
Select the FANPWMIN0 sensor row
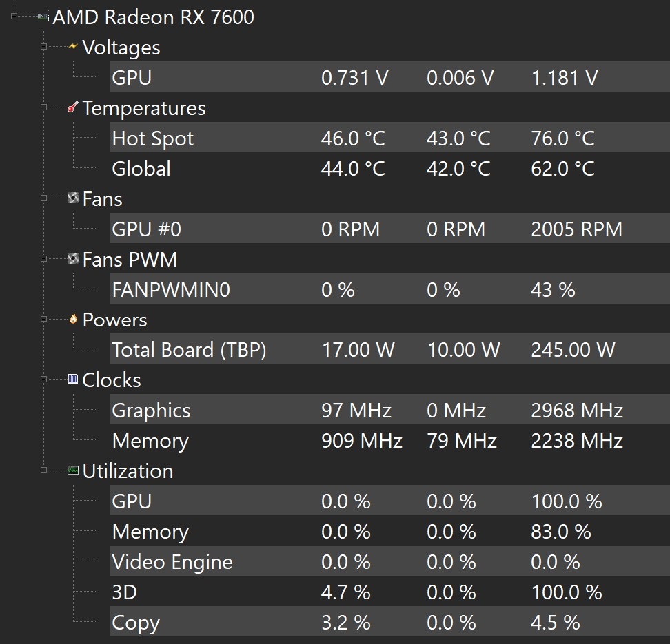[171, 290]
